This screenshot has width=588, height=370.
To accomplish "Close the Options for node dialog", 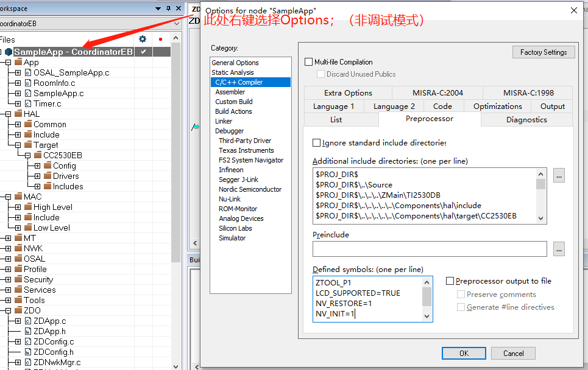I will click(x=574, y=10).
